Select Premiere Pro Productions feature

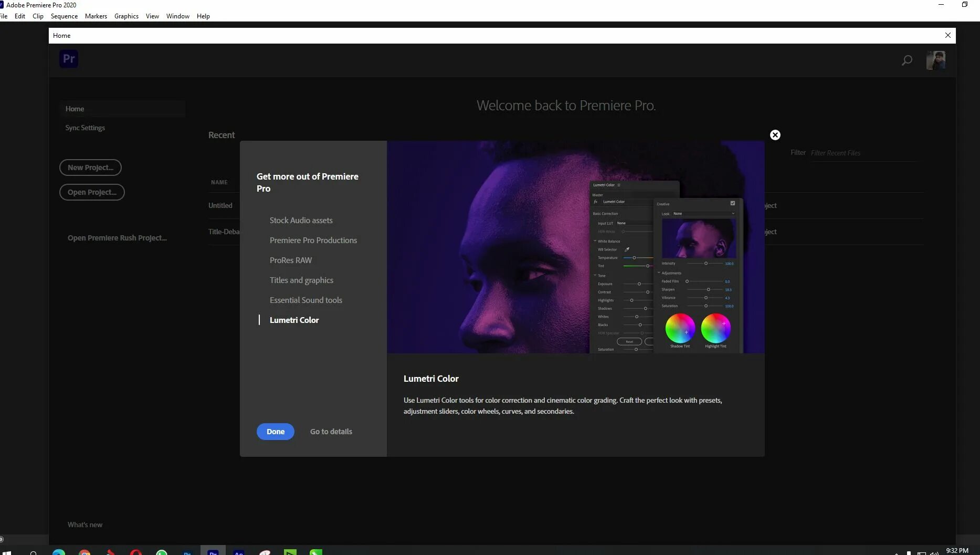313,240
